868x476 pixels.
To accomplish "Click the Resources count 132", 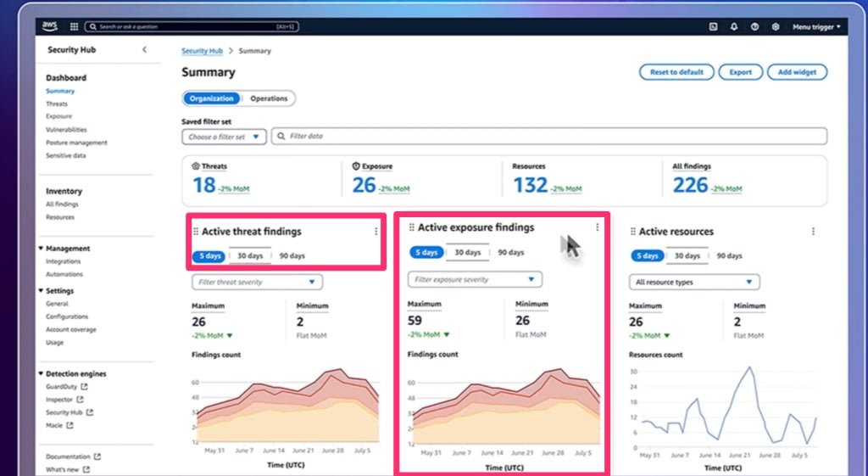I will [x=531, y=185].
